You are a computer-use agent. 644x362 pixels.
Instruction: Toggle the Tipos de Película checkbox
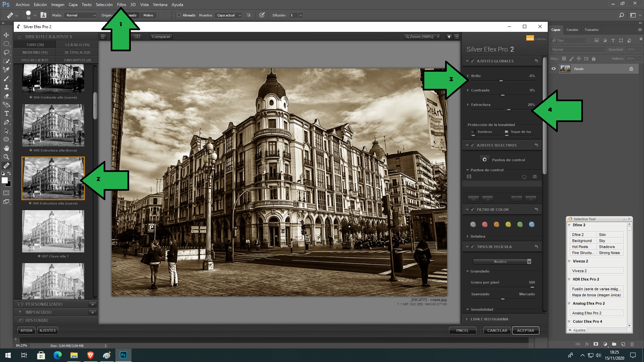[473, 247]
